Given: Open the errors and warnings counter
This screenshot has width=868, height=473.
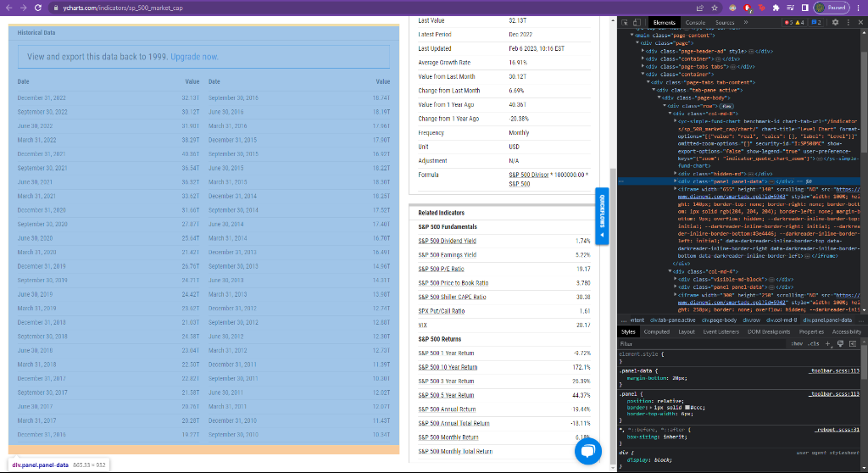Looking at the screenshot, I should [794, 23].
